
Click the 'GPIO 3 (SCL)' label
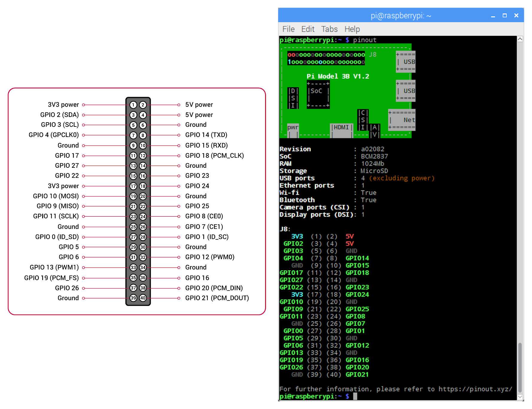tap(60, 125)
